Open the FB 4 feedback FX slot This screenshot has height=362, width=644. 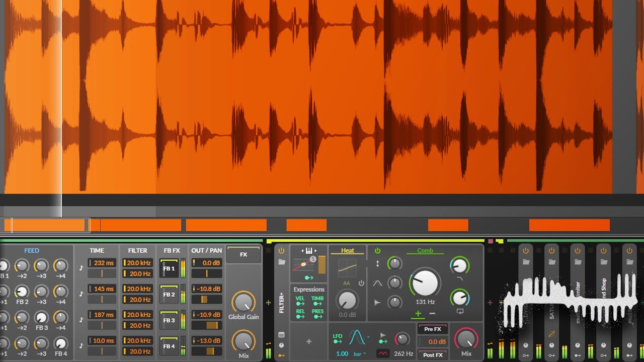[169, 346]
